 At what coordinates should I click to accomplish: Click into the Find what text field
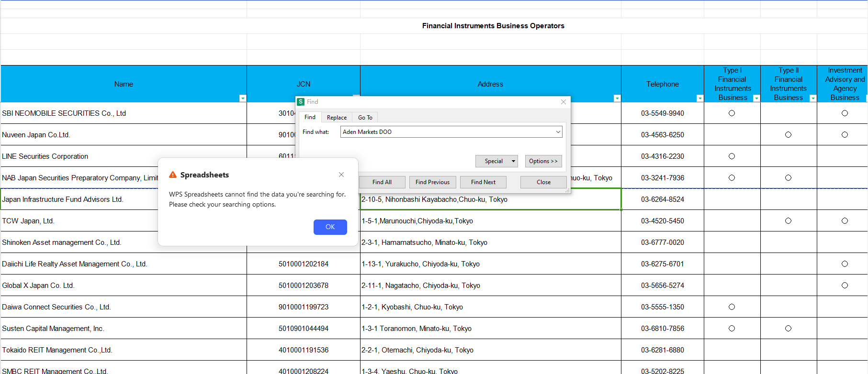(445, 132)
